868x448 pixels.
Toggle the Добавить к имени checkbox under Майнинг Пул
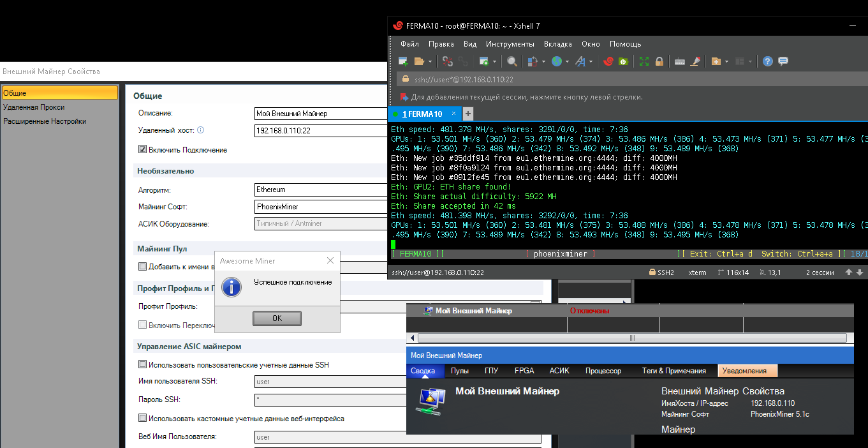(143, 267)
